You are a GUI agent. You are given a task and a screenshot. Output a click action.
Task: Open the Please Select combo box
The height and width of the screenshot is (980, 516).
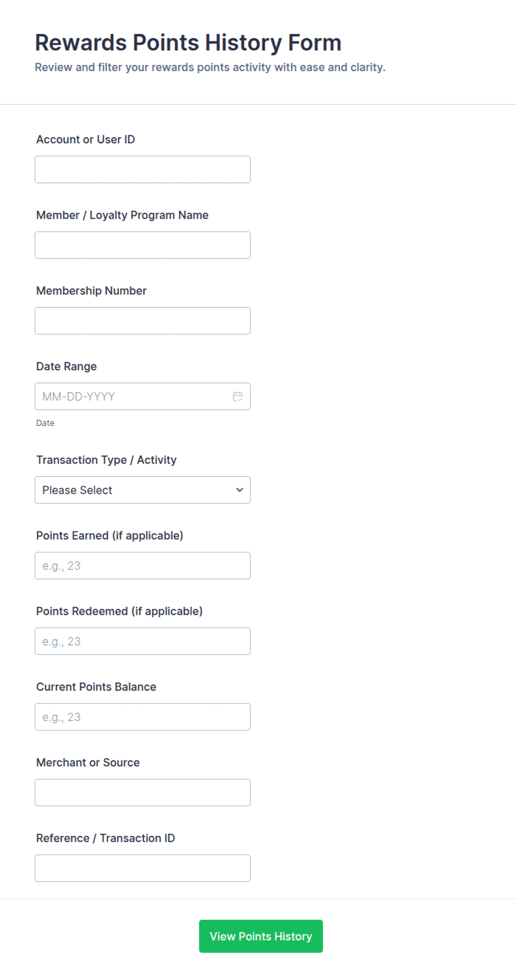pos(143,490)
